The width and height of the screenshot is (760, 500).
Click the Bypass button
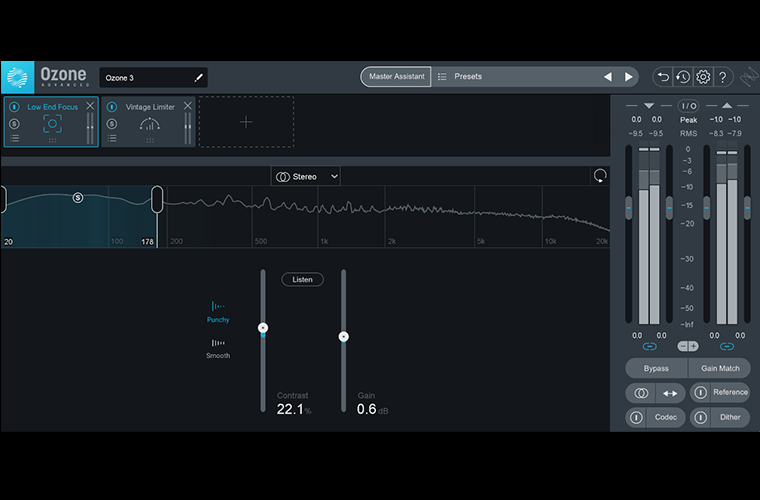(x=656, y=369)
